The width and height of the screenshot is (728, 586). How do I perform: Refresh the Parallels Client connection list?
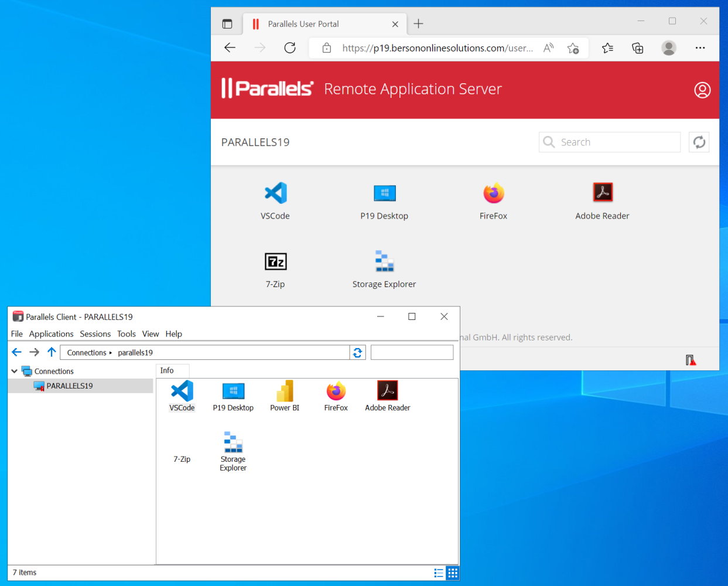[x=357, y=353]
